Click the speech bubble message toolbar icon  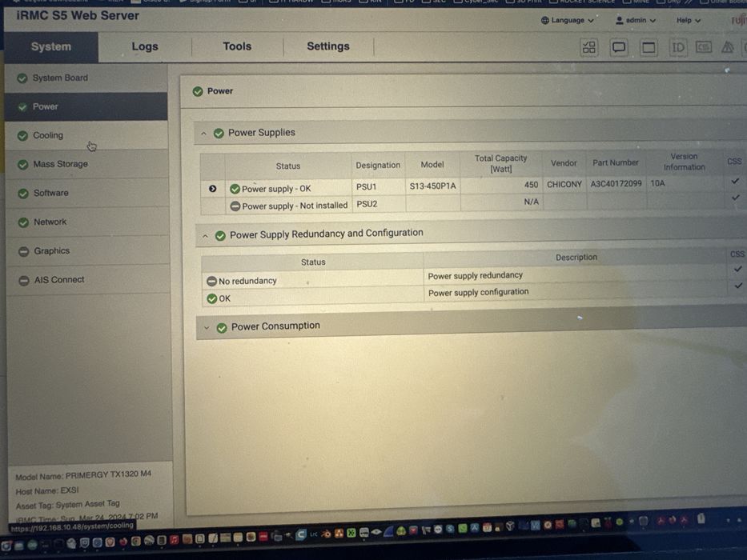point(619,48)
